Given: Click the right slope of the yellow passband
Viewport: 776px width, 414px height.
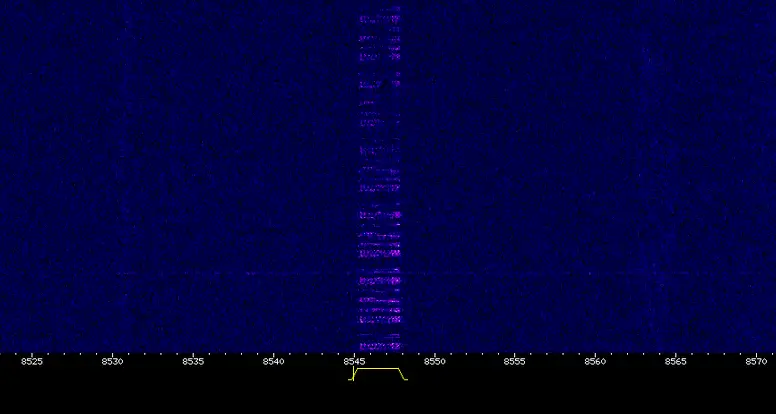Looking at the screenshot, I should [x=403, y=375].
